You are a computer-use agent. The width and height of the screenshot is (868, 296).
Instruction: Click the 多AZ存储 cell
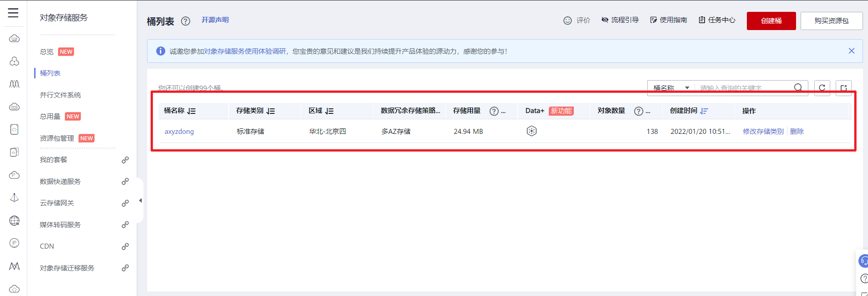pos(396,131)
